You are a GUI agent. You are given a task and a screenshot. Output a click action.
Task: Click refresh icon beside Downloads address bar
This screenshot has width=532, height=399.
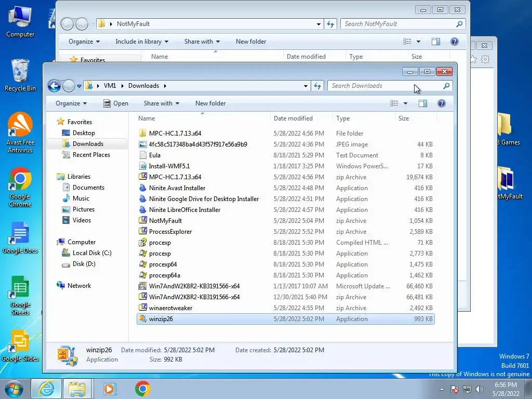tap(317, 86)
